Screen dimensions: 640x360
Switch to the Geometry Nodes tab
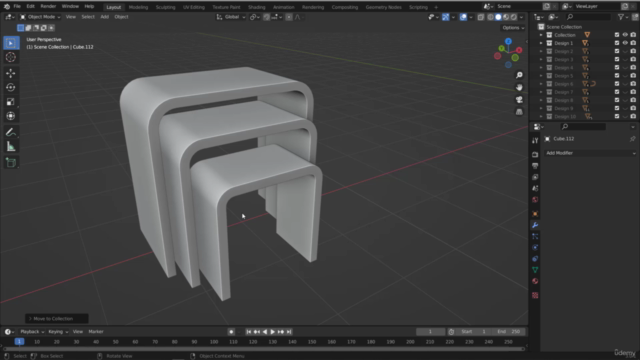coord(383,7)
